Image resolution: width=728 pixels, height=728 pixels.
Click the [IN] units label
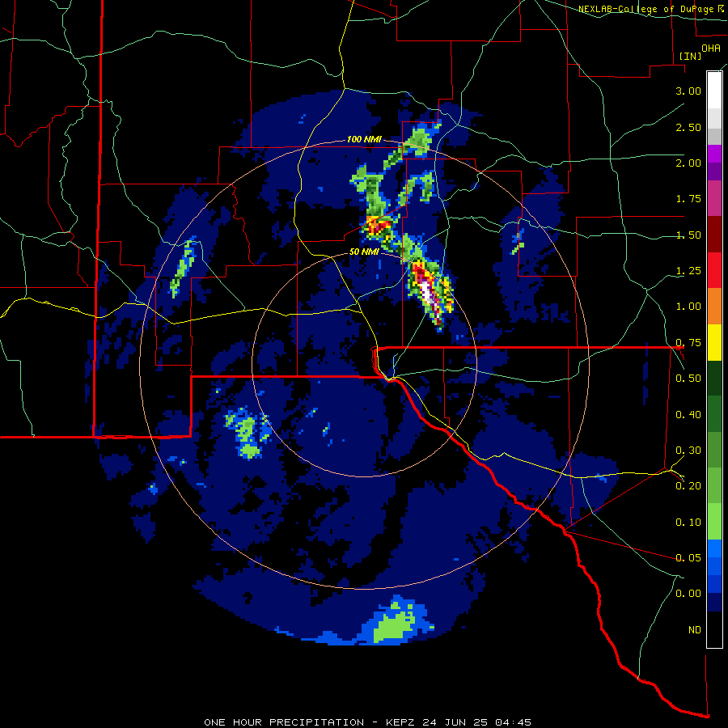pyautogui.click(x=690, y=56)
